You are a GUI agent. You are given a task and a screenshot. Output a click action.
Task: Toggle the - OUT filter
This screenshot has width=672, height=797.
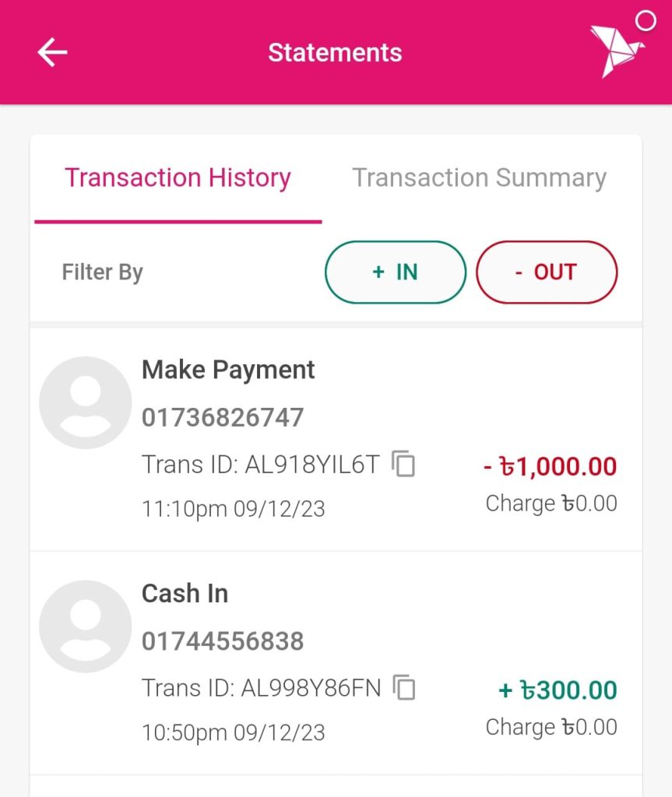click(x=546, y=272)
